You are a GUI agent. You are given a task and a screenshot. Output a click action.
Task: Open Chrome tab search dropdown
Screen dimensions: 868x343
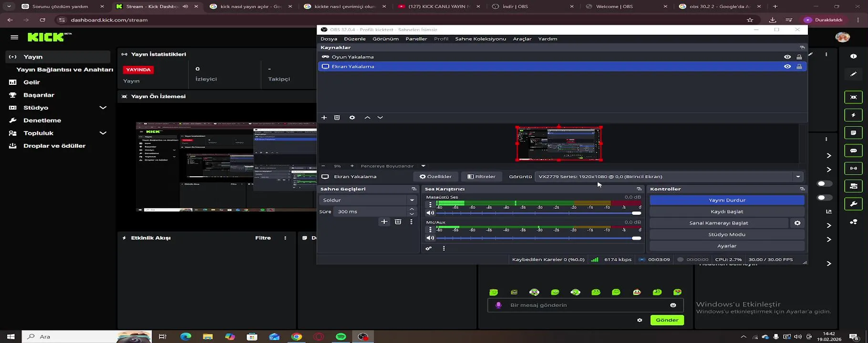(x=9, y=6)
